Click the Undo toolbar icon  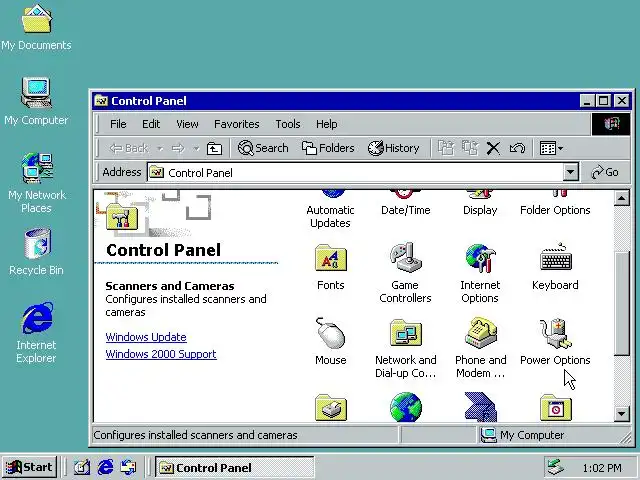click(517, 148)
